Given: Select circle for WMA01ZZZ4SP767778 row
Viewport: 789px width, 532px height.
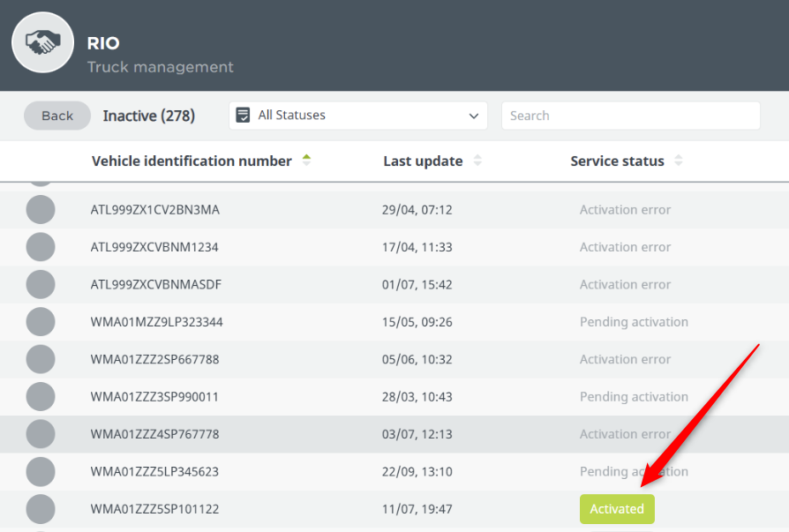Looking at the screenshot, I should tap(41, 434).
